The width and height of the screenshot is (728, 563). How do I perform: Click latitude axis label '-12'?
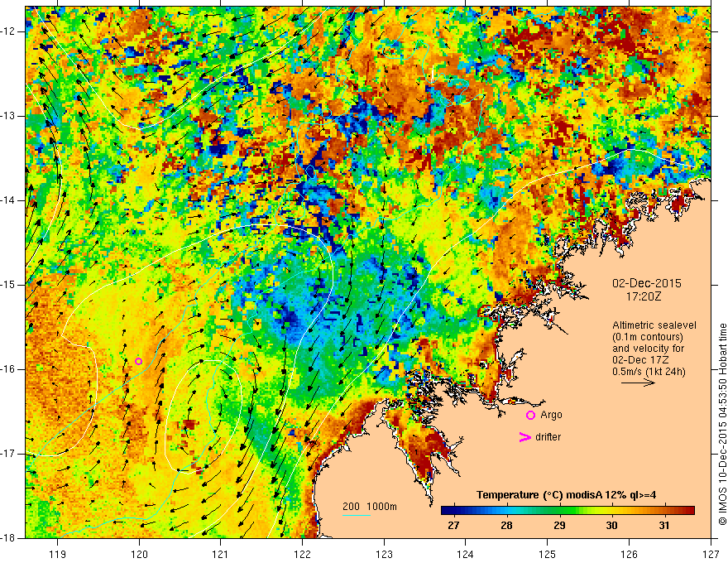pyautogui.click(x=8, y=31)
